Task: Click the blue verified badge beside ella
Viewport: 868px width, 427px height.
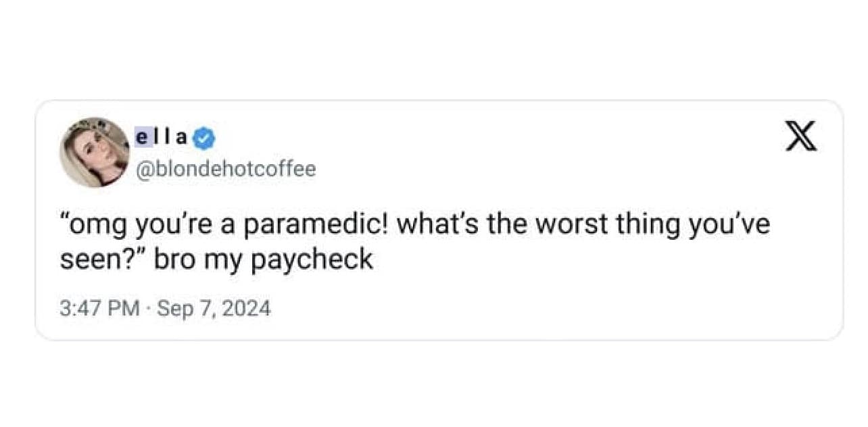Action: tap(204, 139)
